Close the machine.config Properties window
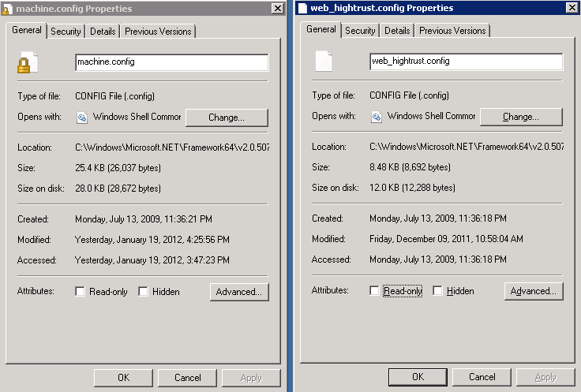The width and height of the screenshot is (581, 392). 276,8
